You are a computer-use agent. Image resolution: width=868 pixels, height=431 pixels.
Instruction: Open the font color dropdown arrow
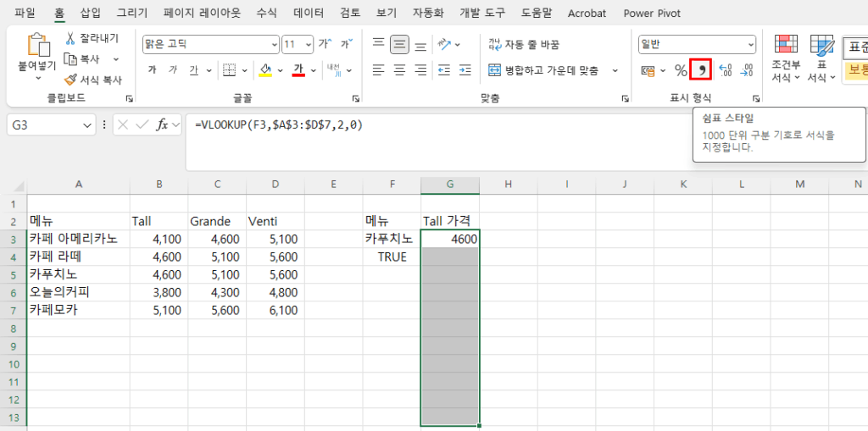(x=314, y=70)
